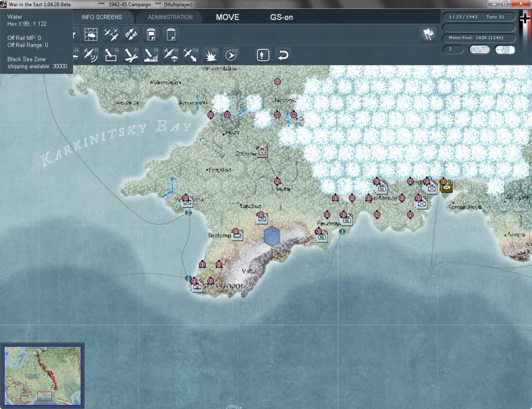Select the F10 air transfer mode
The width and height of the screenshot is (532, 409).
(191, 55)
